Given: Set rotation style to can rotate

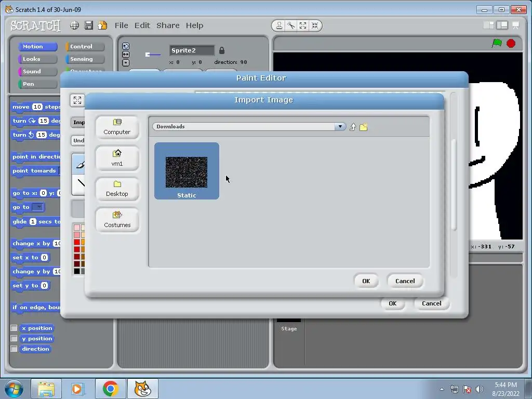Looking at the screenshot, I should click(126, 46).
